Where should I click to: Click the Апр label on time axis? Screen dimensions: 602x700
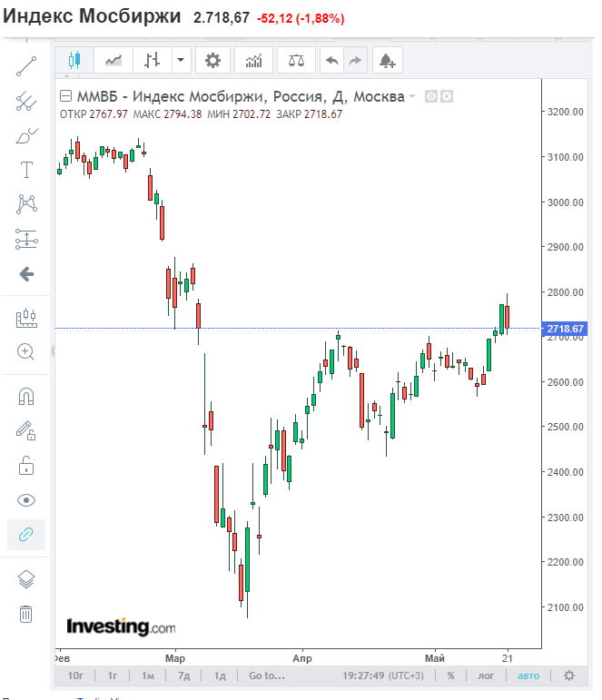pyautogui.click(x=302, y=658)
